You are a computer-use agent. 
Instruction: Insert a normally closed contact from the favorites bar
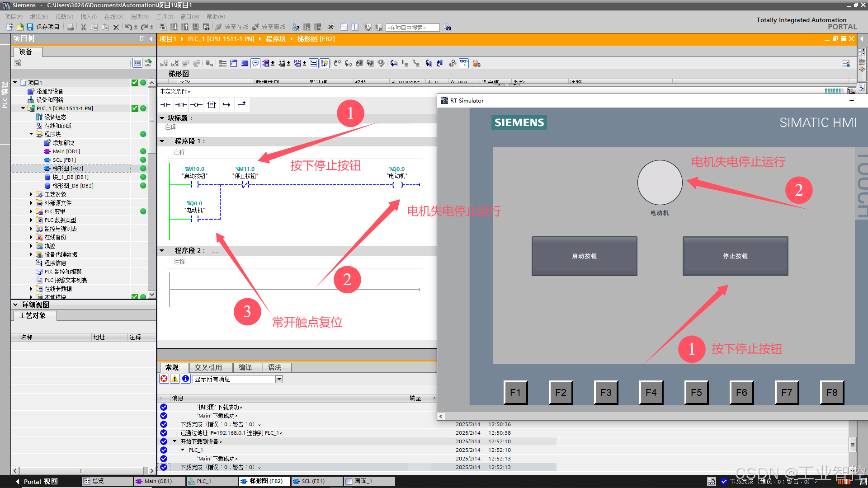(181, 105)
